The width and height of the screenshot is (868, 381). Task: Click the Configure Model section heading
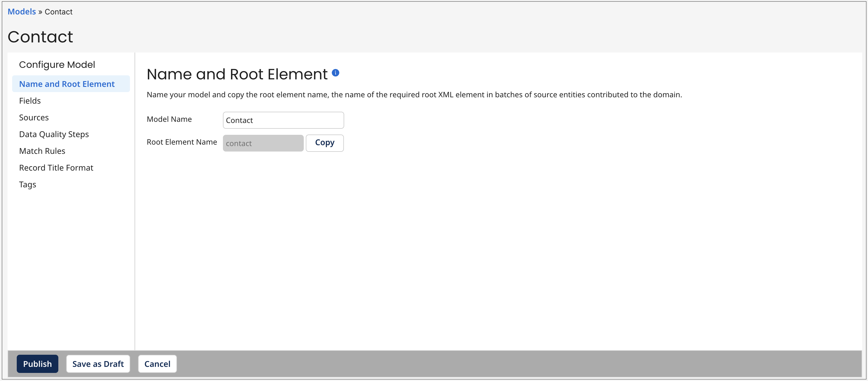(57, 64)
